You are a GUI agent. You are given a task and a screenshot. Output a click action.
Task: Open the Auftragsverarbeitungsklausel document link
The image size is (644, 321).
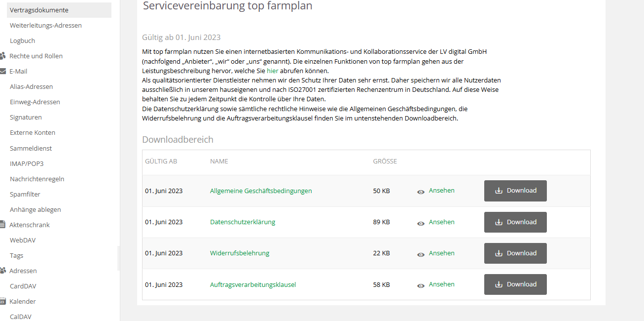(253, 284)
